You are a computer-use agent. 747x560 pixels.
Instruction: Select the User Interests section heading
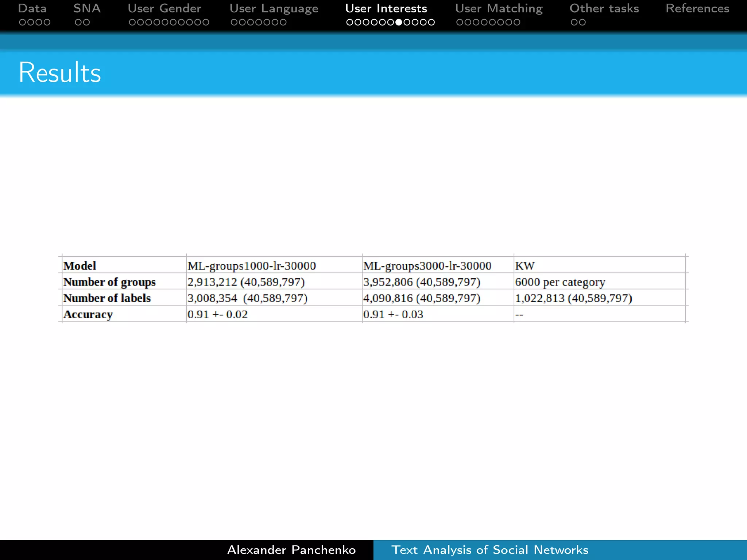tap(386, 8)
